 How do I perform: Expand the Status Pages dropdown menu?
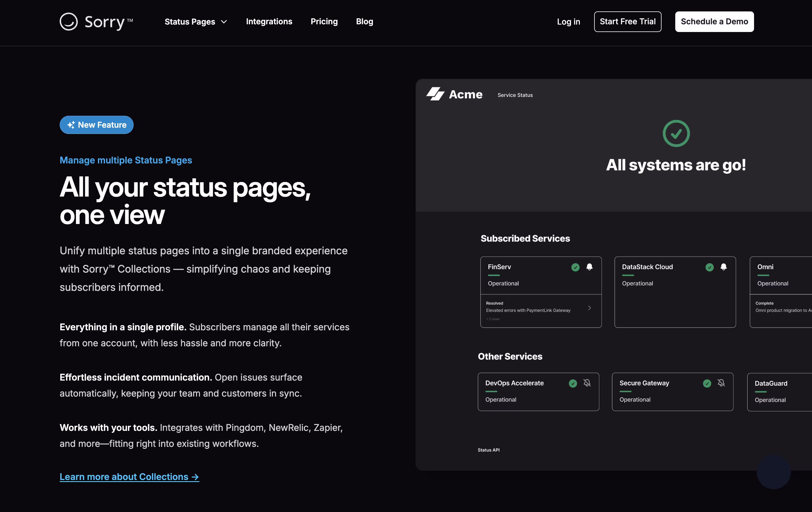[196, 22]
